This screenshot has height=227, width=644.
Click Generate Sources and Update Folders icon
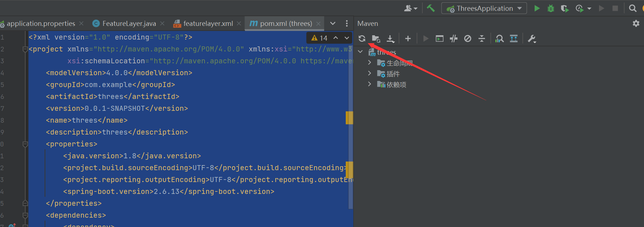376,38
